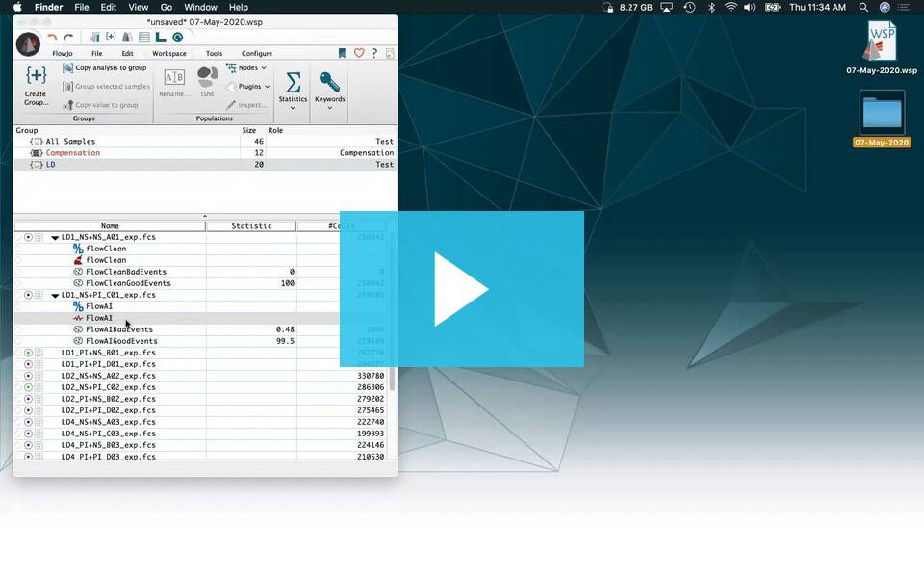The image size is (924, 578).
Task: Open the 07-May-2020.wsp desktop file
Action: tap(882, 47)
